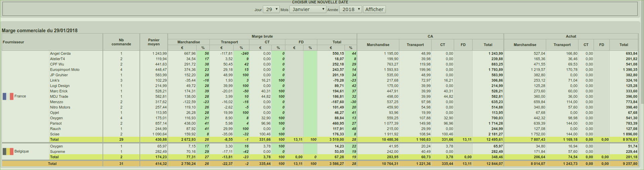Click the France flag icon
The width and height of the screenshot is (644, 170).
tap(8, 96)
